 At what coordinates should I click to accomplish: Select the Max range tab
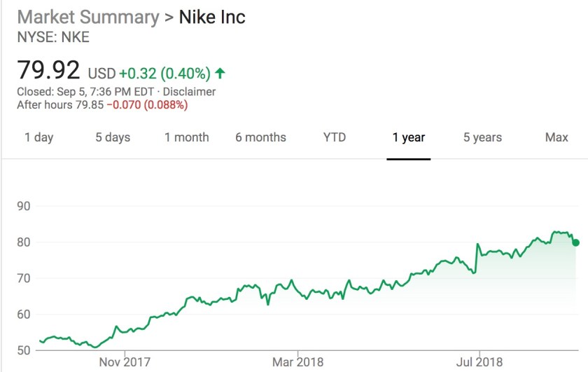point(556,137)
